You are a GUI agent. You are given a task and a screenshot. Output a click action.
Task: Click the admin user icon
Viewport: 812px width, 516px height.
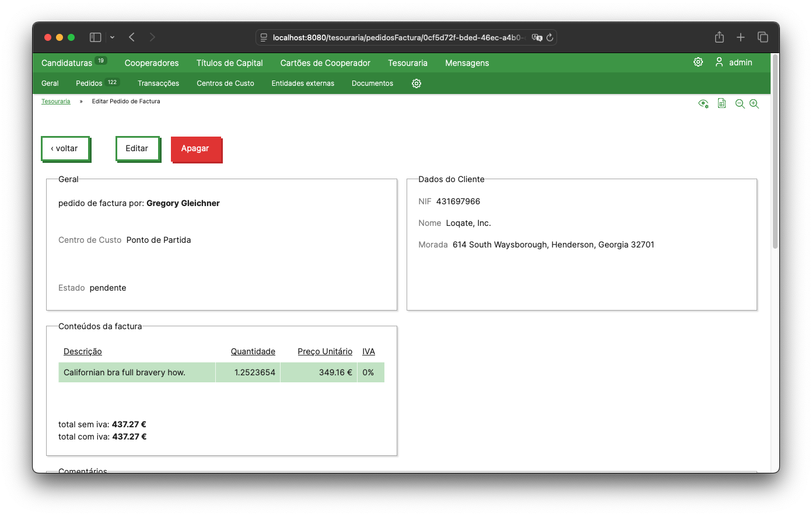pyautogui.click(x=719, y=62)
